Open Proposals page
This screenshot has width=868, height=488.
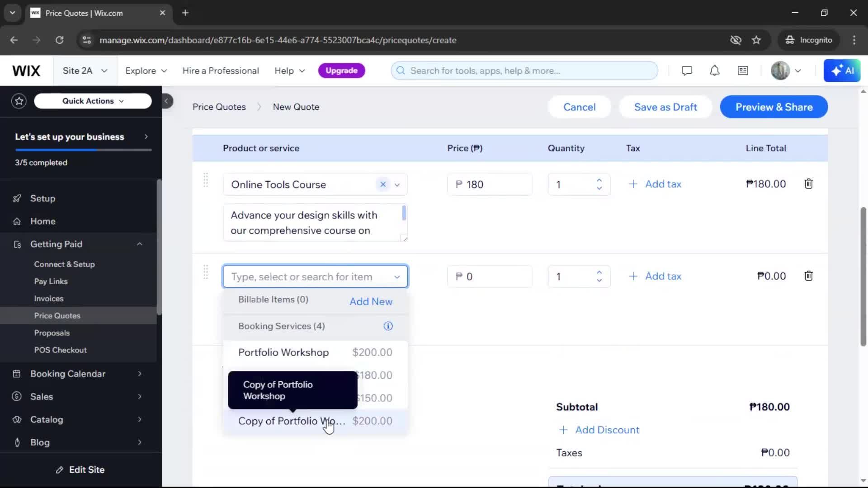pos(52,333)
